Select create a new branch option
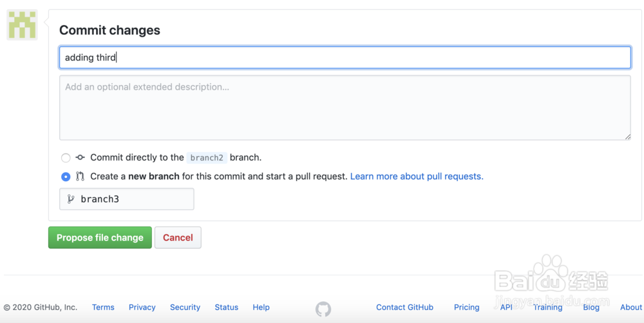644x323 pixels. coord(66,177)
